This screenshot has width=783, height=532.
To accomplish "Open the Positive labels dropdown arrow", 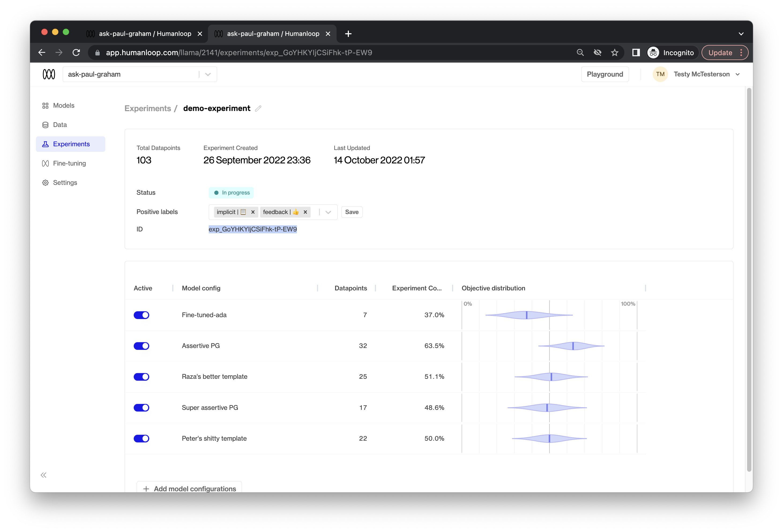I will point(328,212).
